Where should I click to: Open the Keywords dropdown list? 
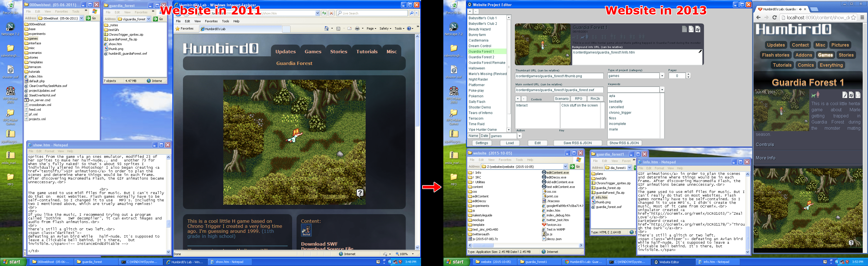(662, 90)
